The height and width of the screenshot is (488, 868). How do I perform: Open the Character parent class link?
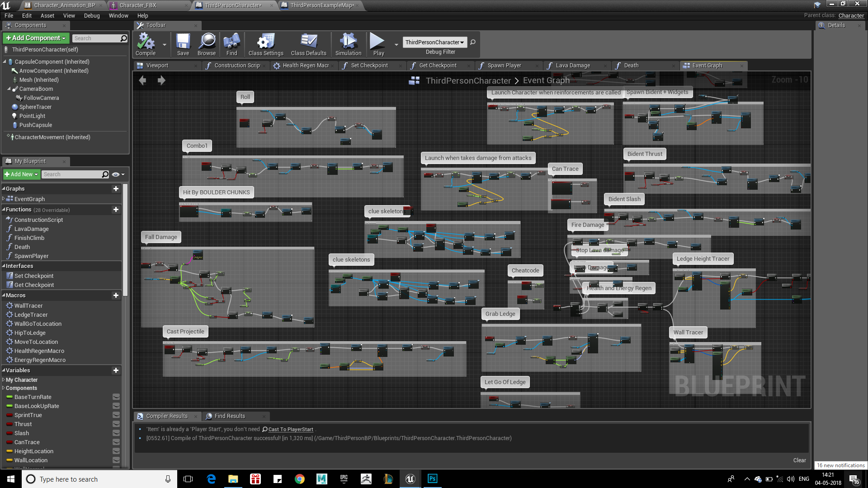tap(851, 16)
